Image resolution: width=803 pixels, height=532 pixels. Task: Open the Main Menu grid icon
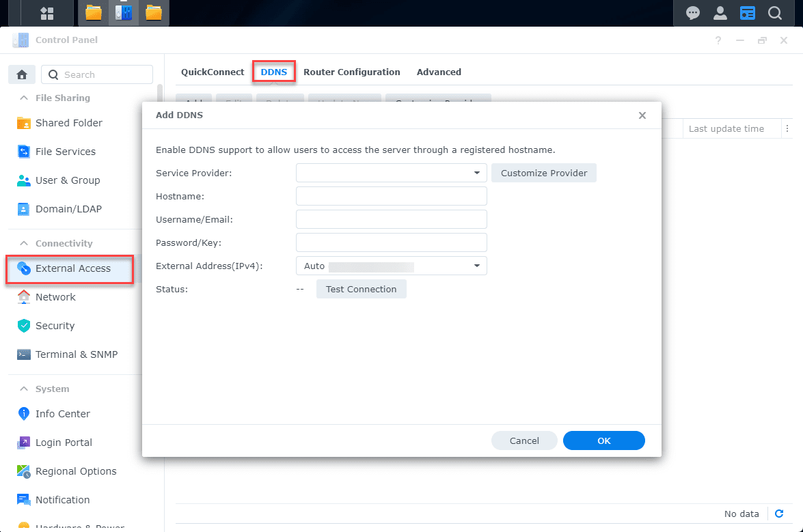(x=47, y=13)
